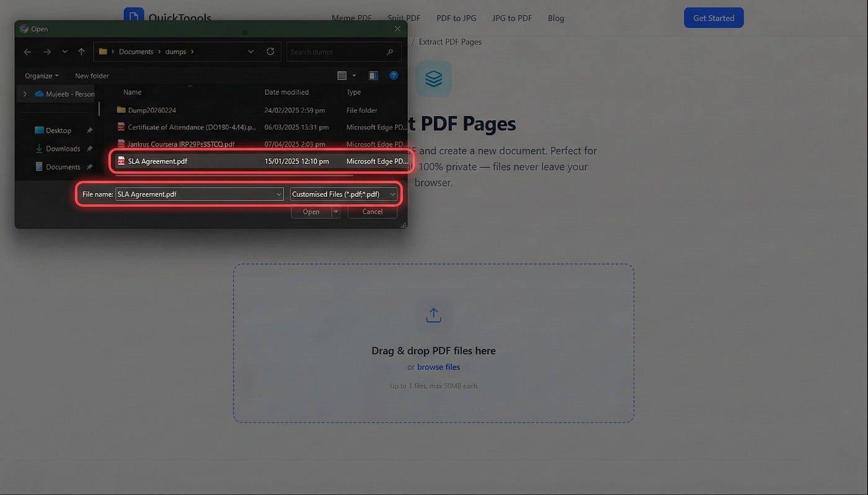Expand the File name dropdown arrow

pos(279,194)
